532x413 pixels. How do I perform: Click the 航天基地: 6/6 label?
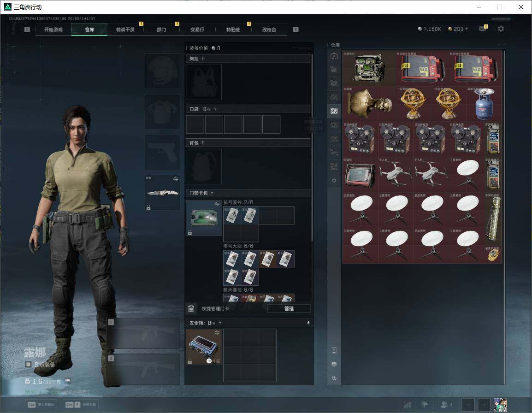tap(238, 289)
